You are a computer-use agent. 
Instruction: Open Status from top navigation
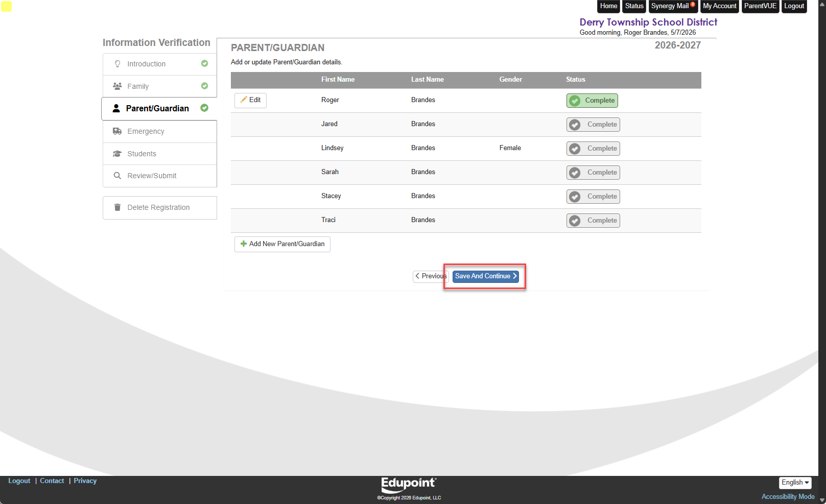634,6
